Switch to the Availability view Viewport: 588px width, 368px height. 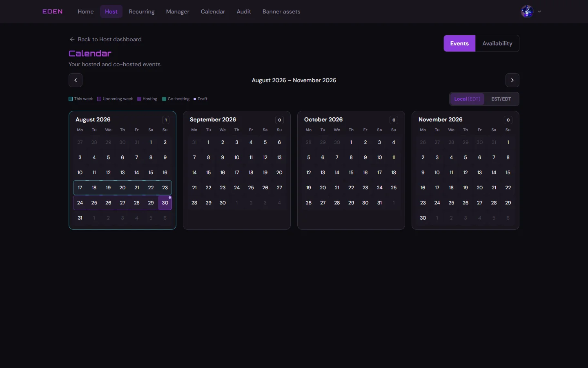click(x=497, y=43)
